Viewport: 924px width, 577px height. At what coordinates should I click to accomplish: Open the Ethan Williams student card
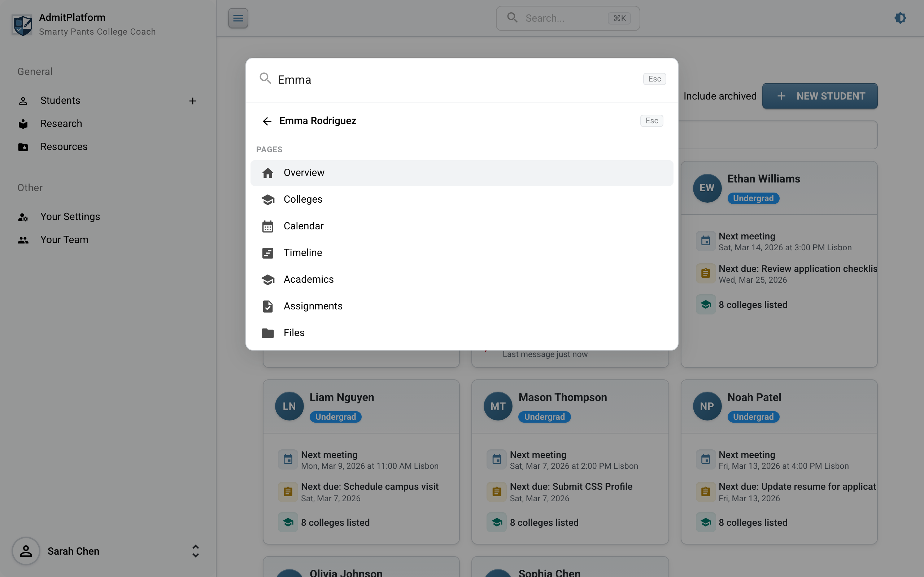[x=763, y=179]
